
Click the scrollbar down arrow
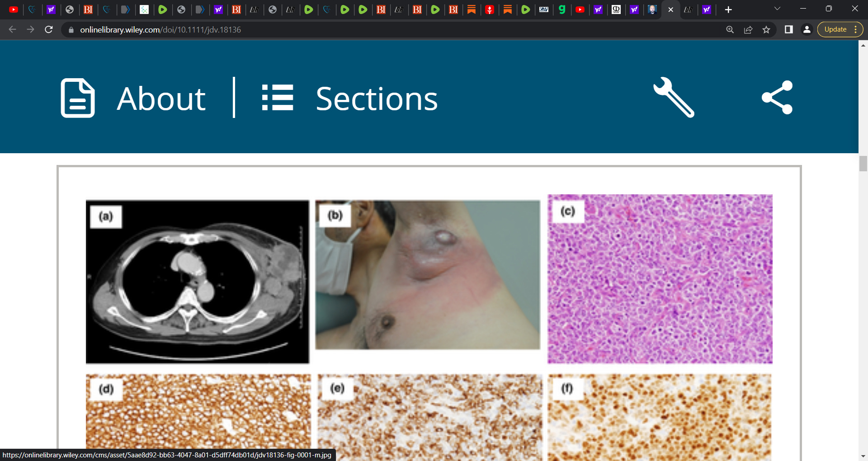863,456
